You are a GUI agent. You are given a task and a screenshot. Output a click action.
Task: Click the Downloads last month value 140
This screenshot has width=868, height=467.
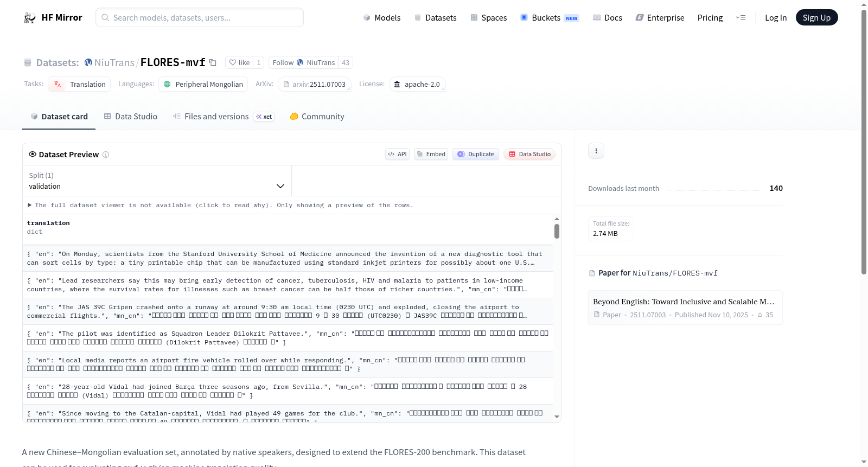click(776, 189)
